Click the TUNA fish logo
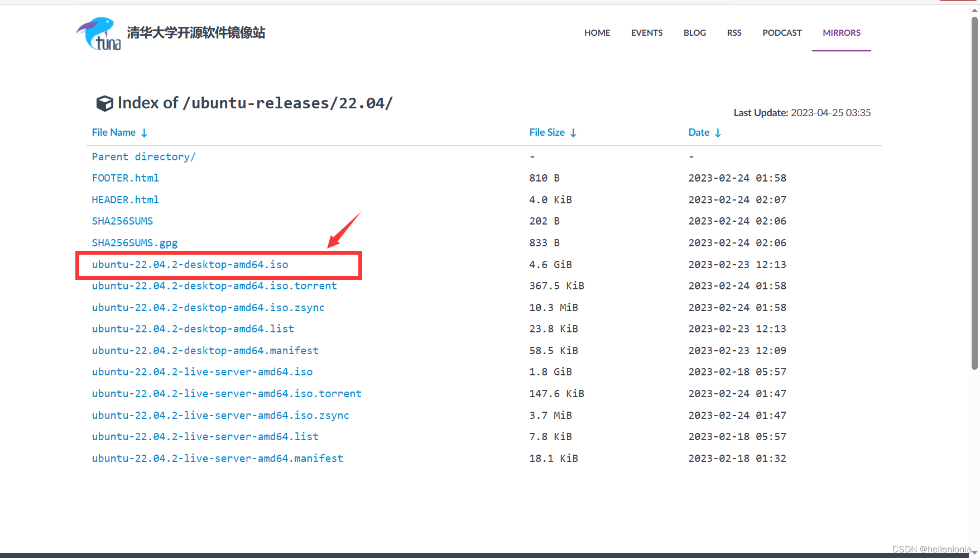Screen dimensions: 980x558 coord(98,34)
